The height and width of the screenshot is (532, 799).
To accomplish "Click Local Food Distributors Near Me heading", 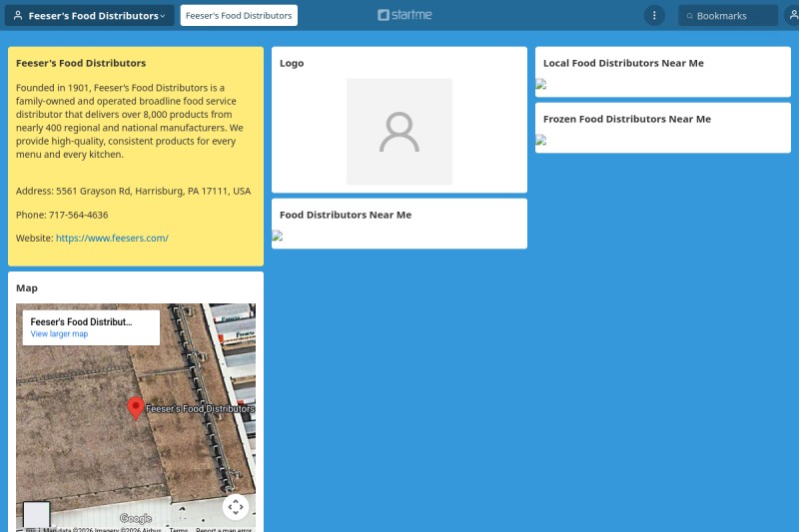I will (623, 63).
